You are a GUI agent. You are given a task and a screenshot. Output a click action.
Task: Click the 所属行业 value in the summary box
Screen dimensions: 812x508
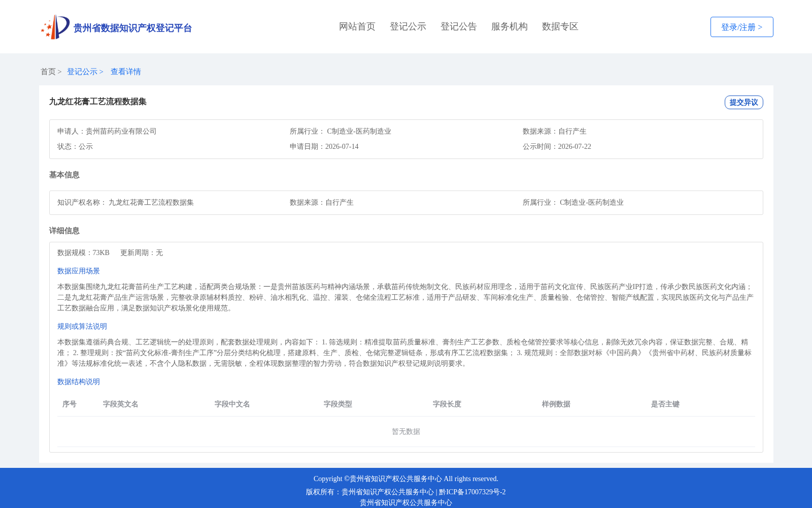[359, 131]
